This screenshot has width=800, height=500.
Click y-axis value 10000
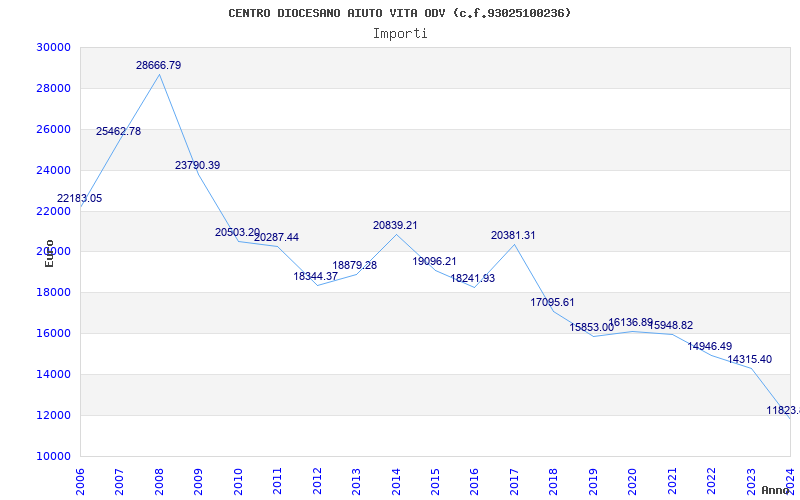pyautogui.click(x=53, y=456)
